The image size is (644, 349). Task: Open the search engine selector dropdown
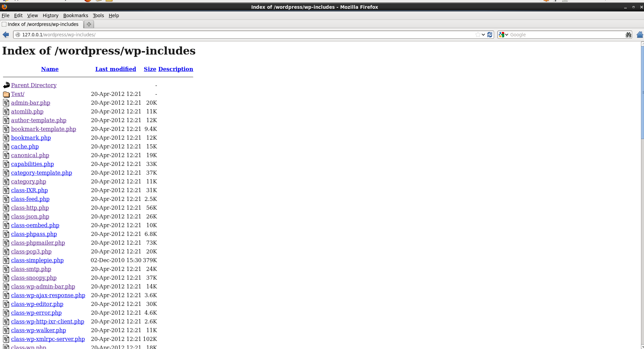tap(507, 35)
